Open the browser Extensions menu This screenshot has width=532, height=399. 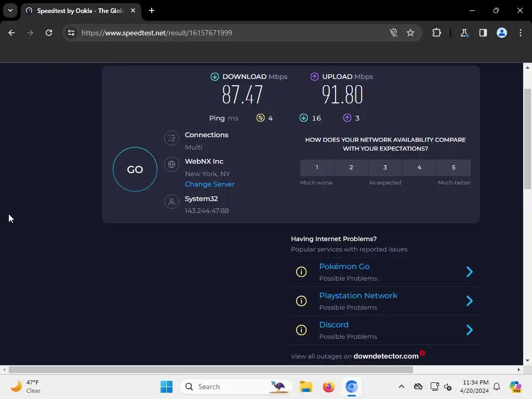tap(436, 33)
